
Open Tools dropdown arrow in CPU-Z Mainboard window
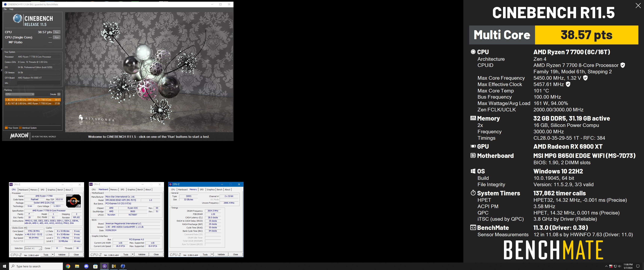(x=133, y=254)
